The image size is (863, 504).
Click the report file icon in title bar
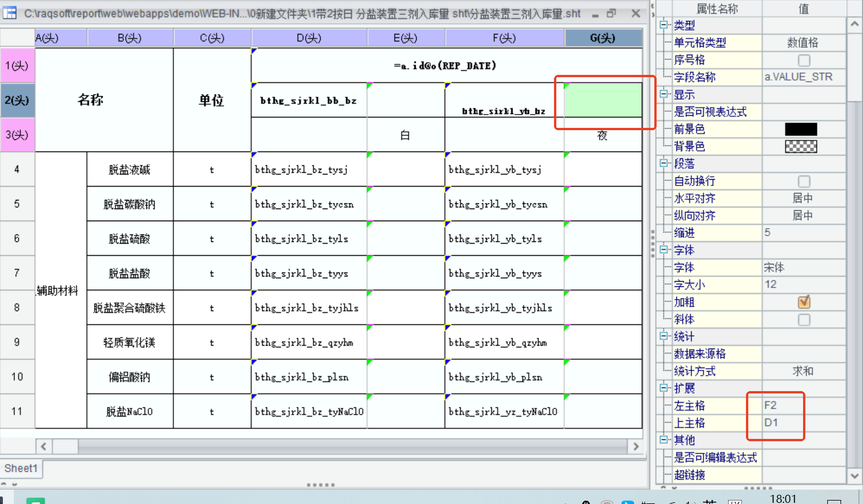click(x=10, y=13)
